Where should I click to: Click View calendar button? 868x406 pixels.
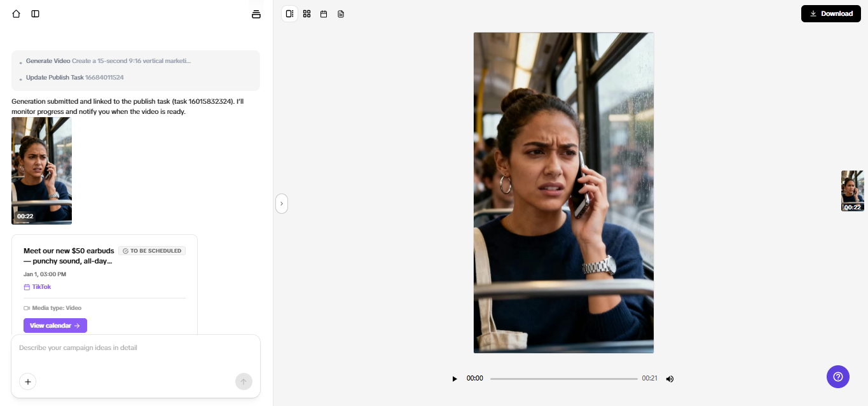[x=55, y=325]
